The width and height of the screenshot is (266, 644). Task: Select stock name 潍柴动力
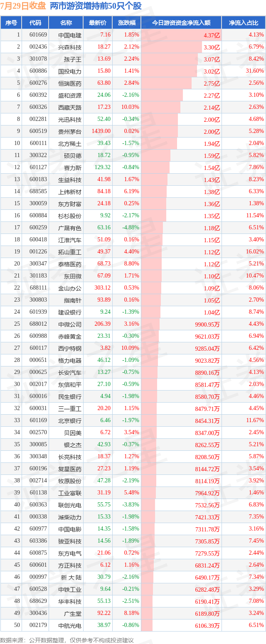click(70, 517)
